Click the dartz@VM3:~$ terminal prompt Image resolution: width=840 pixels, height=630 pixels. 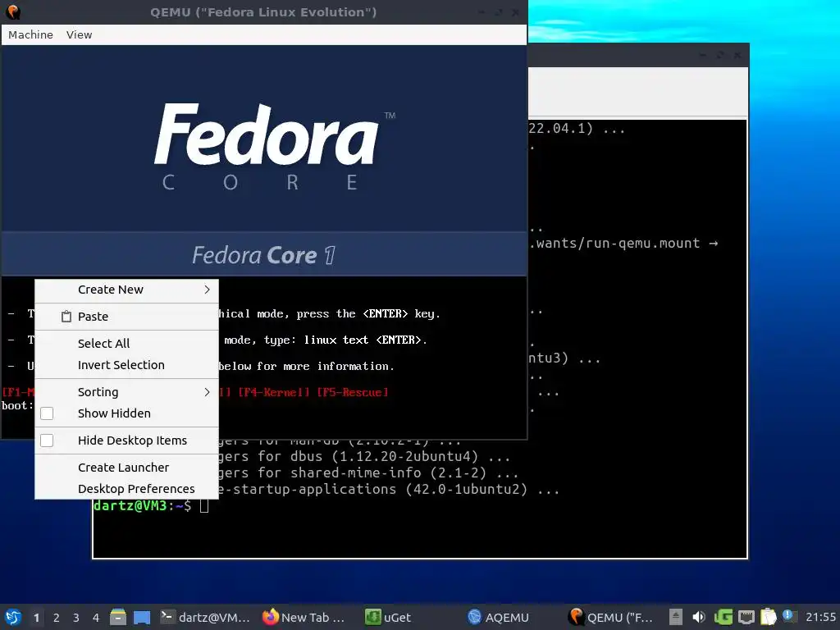(142, 505)
